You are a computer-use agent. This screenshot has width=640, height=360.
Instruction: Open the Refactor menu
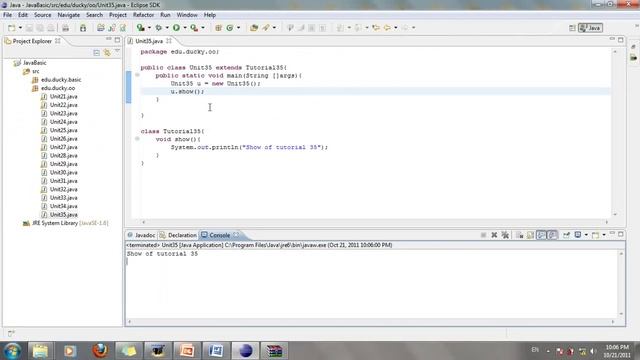[x=143, y=15]
